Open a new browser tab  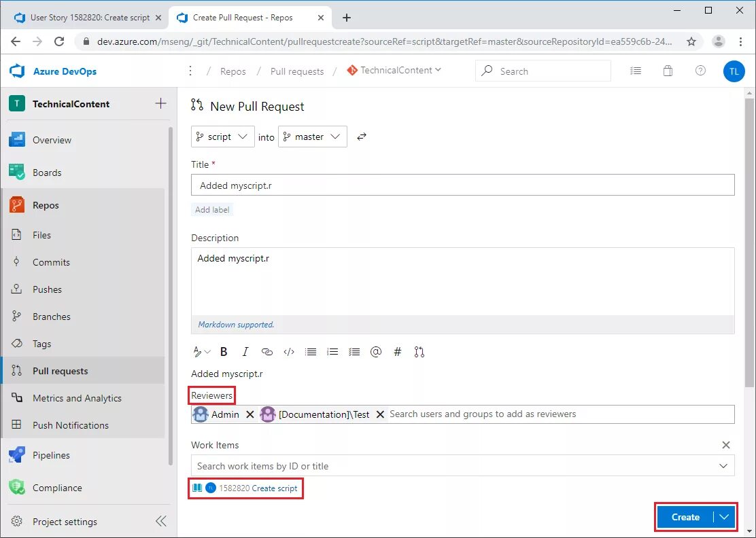tap(346, 18)
